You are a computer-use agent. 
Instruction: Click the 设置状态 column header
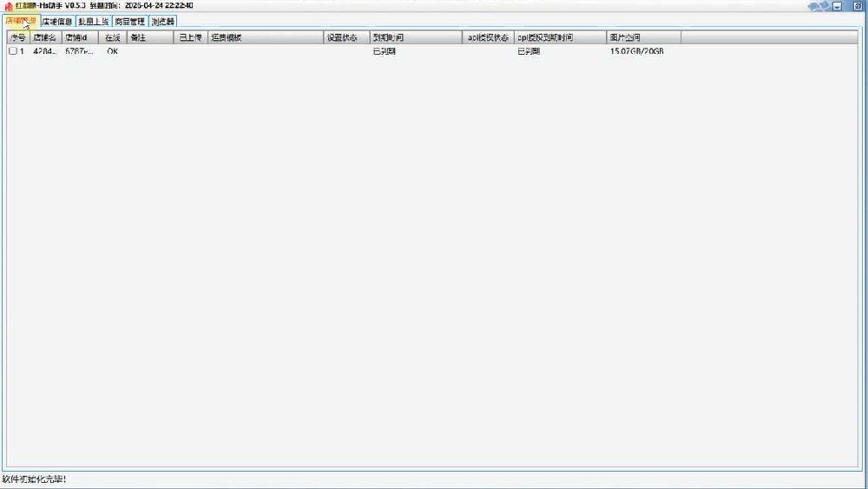click(346, 37)
